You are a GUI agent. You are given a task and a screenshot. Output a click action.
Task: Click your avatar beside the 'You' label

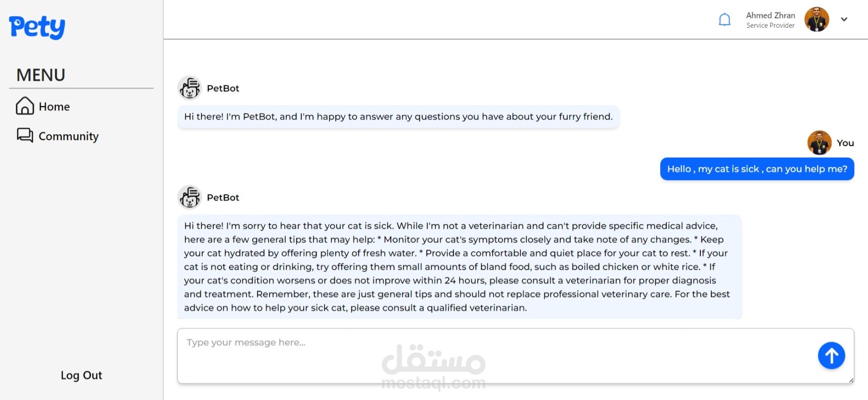click(820, 143)
